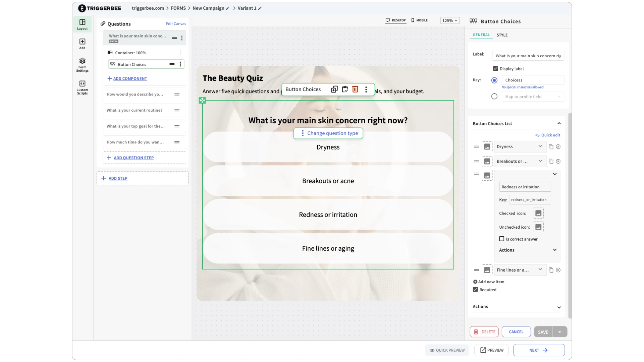Switch to MOBILE view
644x362 pixels.
coord(419,20)
